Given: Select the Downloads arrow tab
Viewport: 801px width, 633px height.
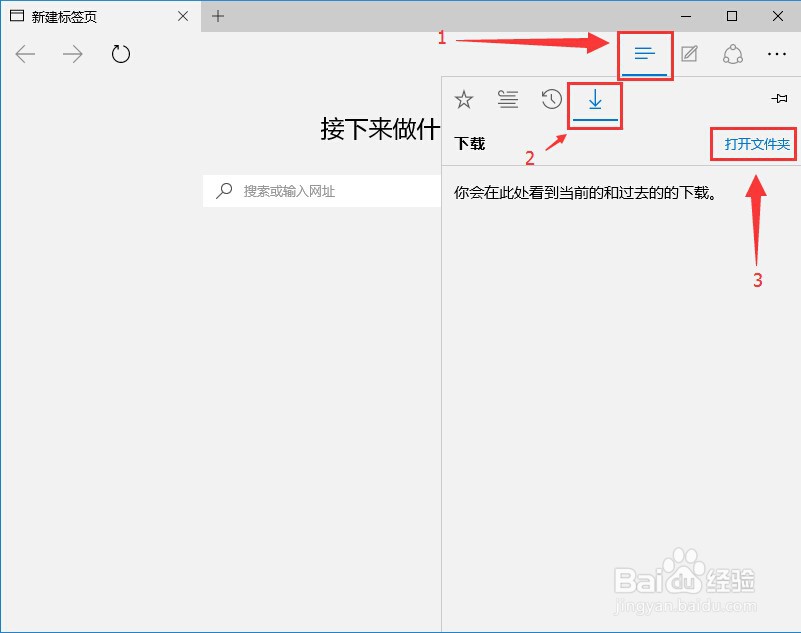Looking at the screenshot, I should pos(595,100).
